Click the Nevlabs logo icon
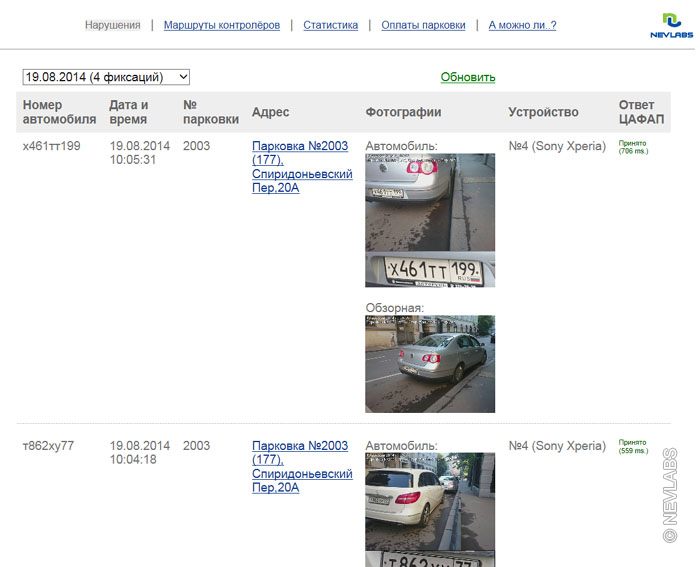This screenshot has height=567, width=700. point(670,25)
